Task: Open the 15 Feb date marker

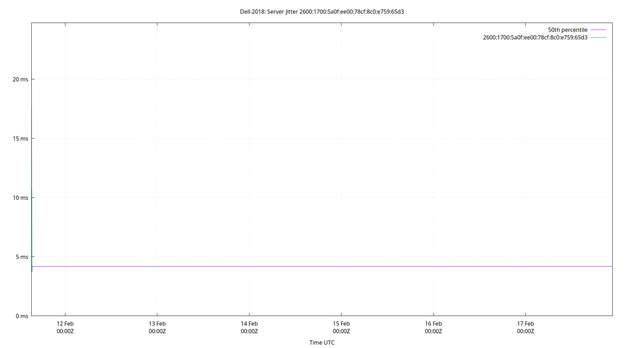Action: click(x=341, y=323)
